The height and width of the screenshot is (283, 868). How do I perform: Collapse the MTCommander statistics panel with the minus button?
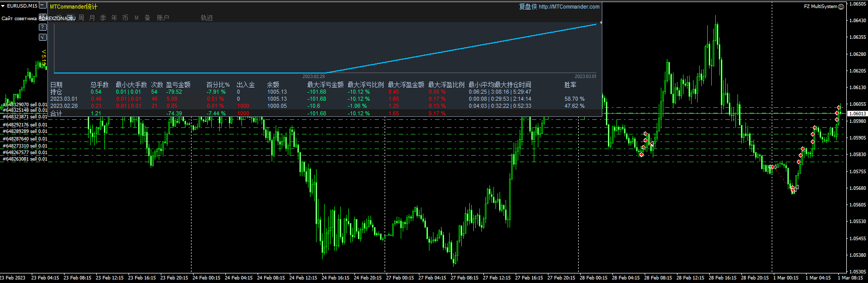(43, 6)
